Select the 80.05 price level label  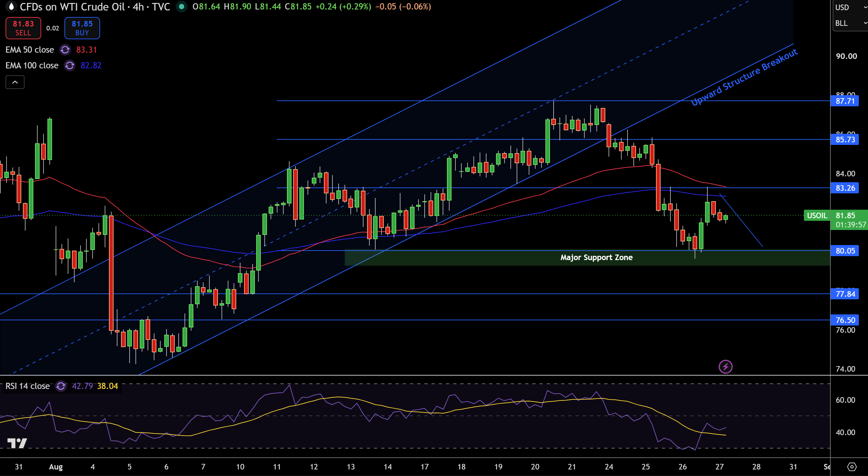[x=845, y=250]
